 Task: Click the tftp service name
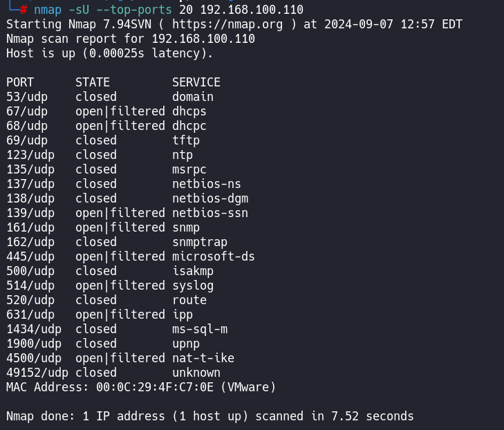[186, 140]
